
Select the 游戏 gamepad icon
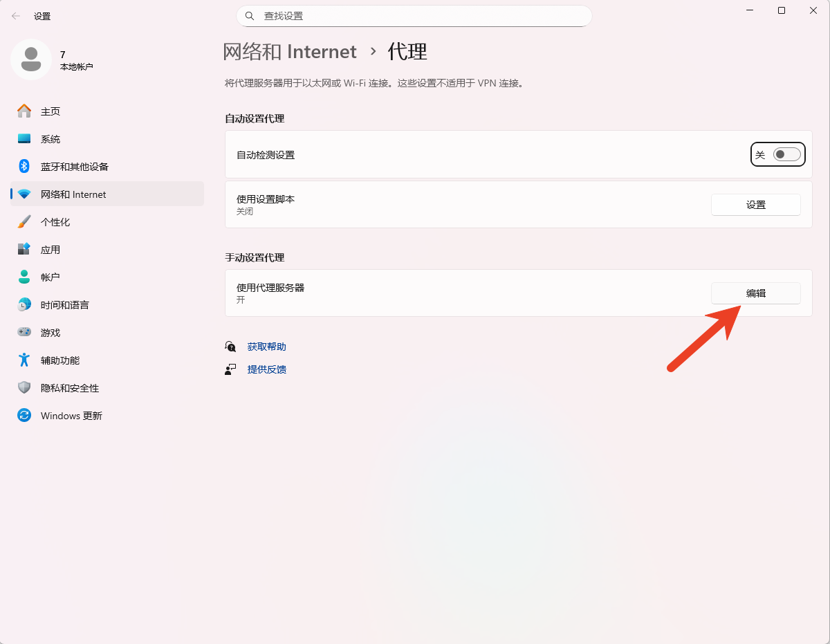[x=24, y=333]
